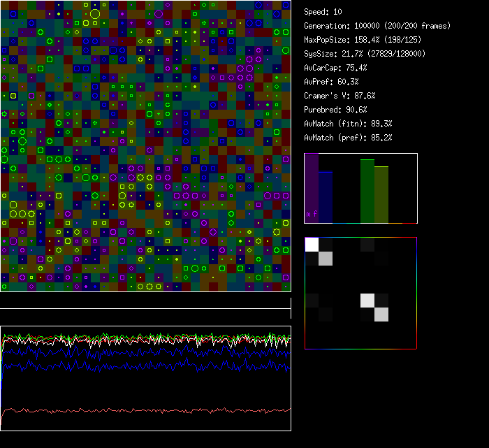Image resolution: width=489 pixels, height=448 pixels.
Task: Click the AvPref 60.3% statistic
Action: [x=331, y=82]
